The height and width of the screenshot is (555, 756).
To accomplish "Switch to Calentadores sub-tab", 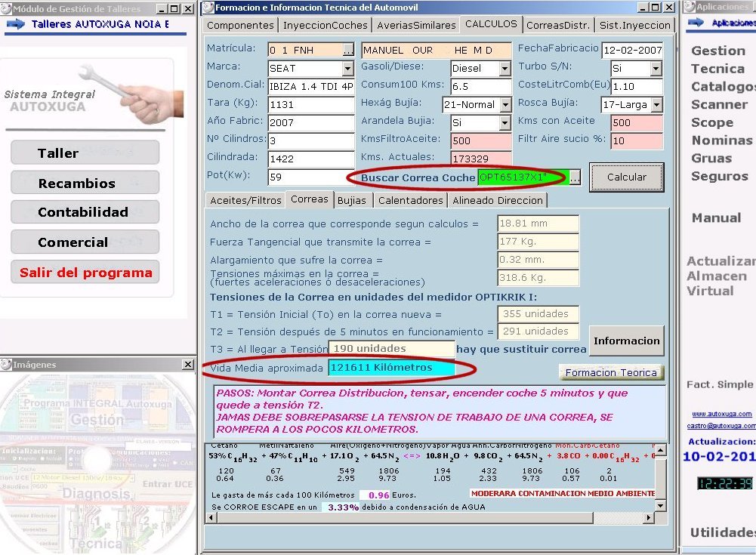I will 410,200.
